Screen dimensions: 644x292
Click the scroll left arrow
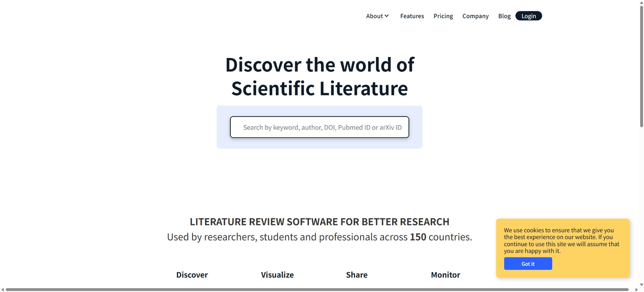click(3, 290)
